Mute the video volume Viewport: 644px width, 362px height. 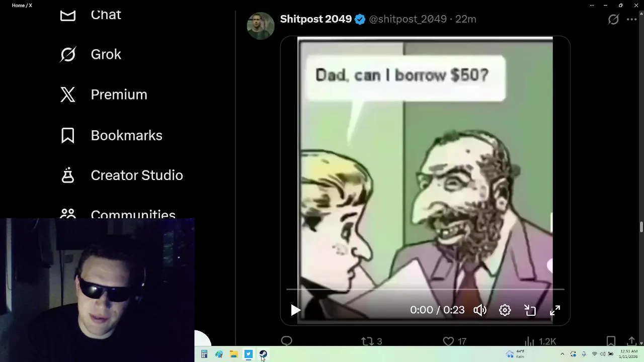tap(480, 310)
